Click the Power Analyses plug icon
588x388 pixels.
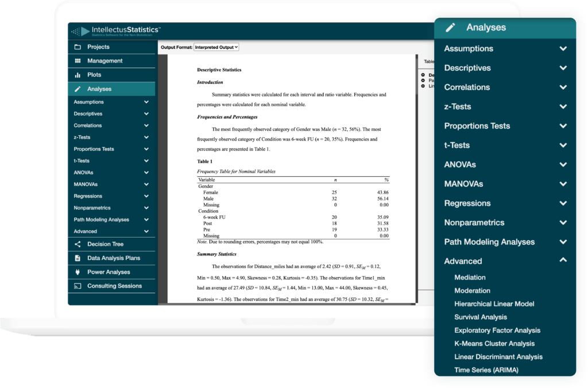[x=78, y=272]
